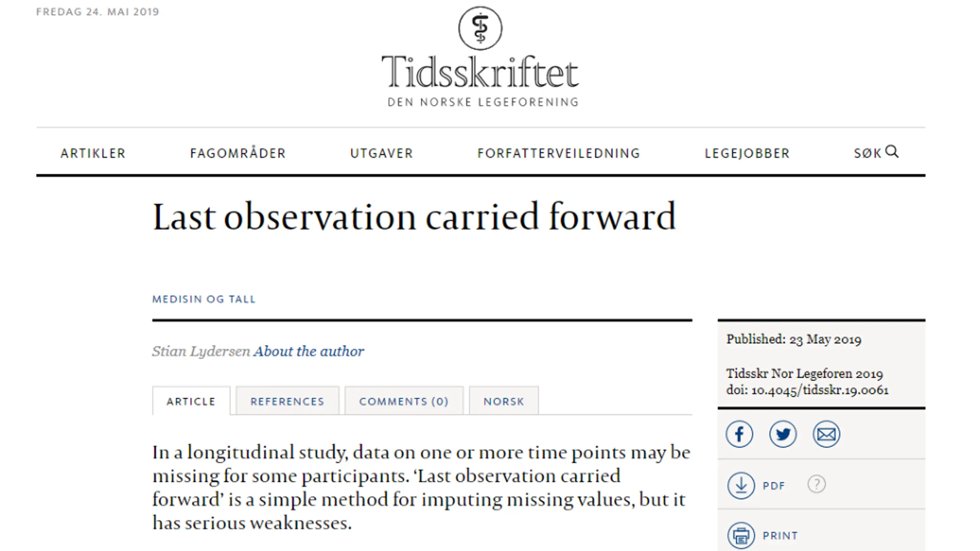Open the PDF help question mark

pos(817,484)
